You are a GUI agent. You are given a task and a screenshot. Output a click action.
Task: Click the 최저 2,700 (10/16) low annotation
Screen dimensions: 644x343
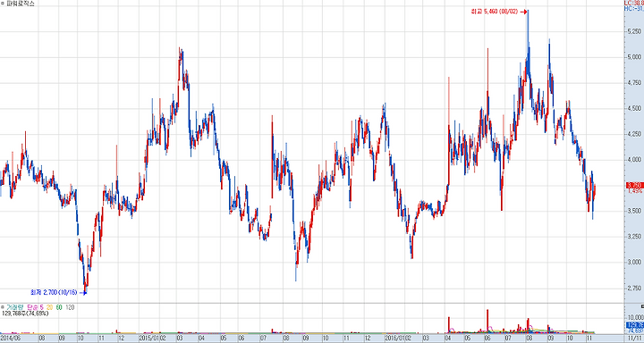[54, 293]
